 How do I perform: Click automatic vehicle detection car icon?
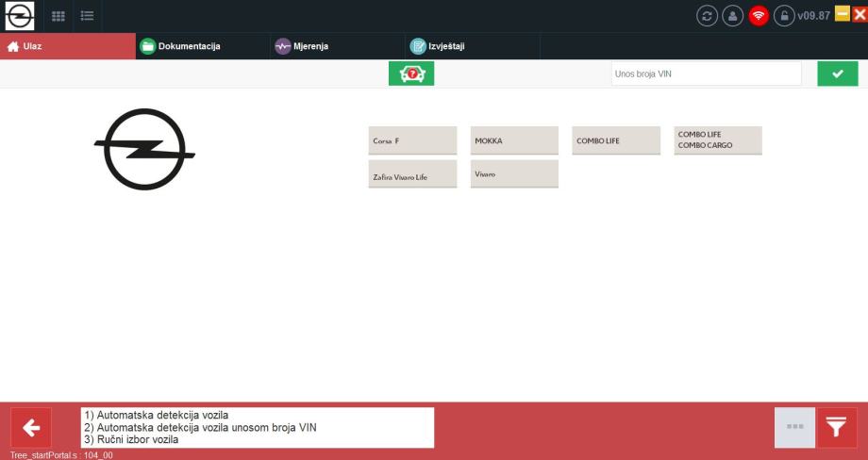point(411,74)
